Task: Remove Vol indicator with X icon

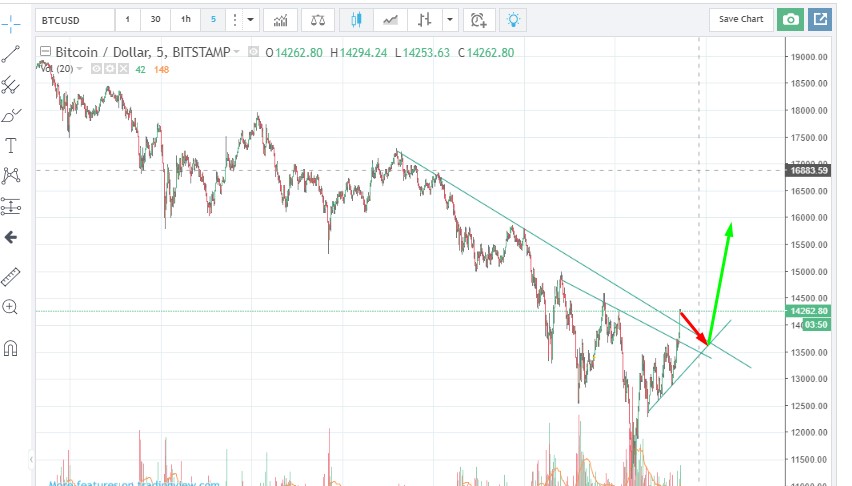Action: click(123, 68)
